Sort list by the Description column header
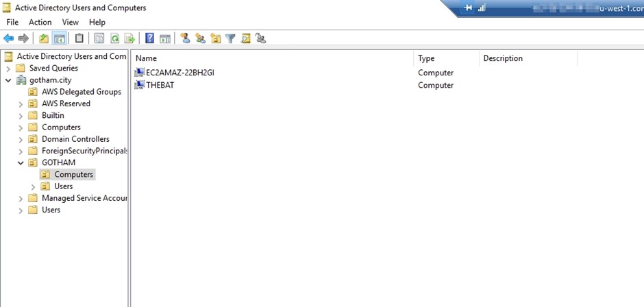 point(529,58)
